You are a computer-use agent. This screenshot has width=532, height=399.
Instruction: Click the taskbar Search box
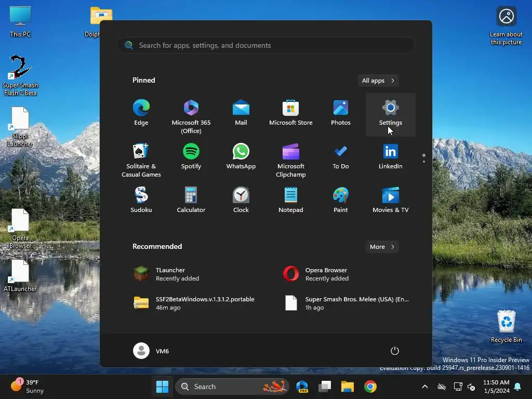pos(232,387)
